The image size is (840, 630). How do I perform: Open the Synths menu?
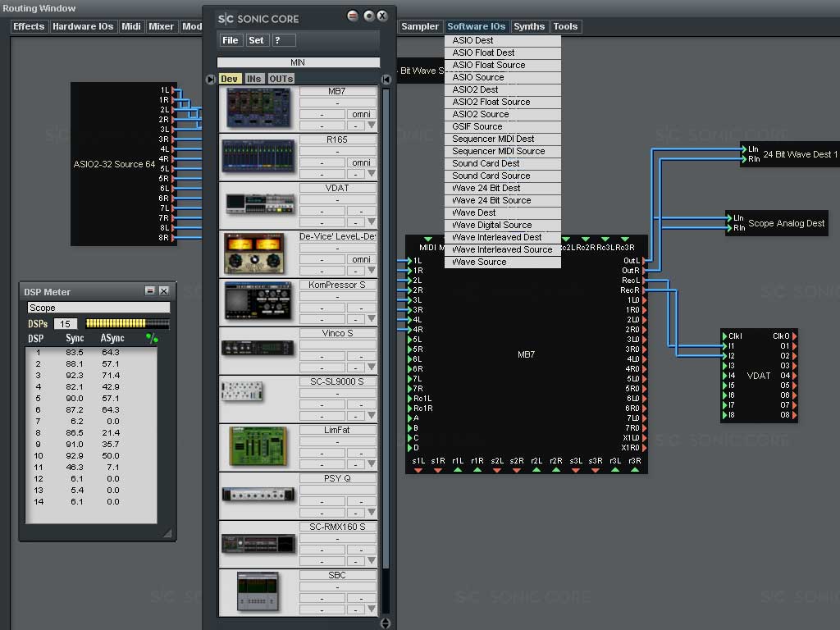[529, 26]
